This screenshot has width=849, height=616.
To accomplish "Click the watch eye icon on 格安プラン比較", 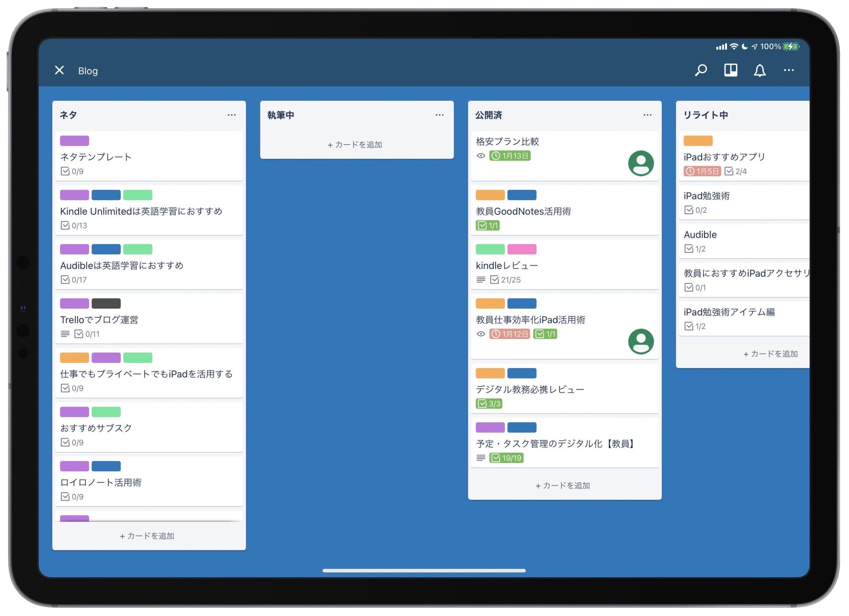I will [481, 156].
